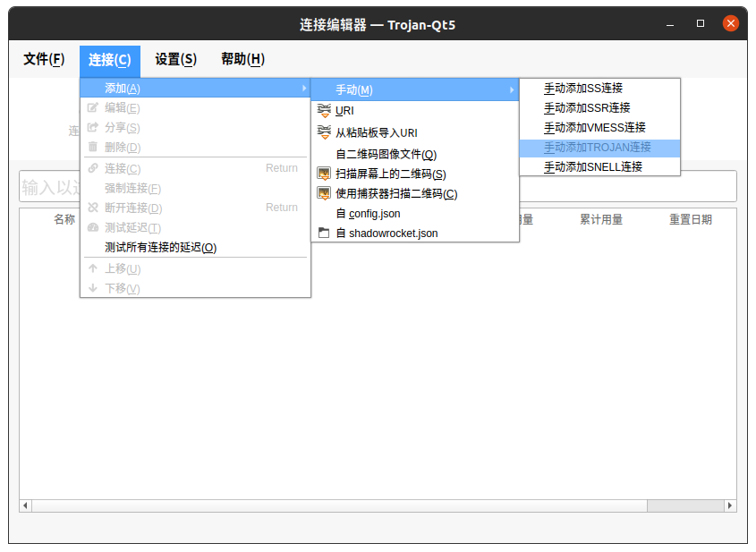
Task: Click the trash icon beside 删除(D)
Action: click(92, 147)
